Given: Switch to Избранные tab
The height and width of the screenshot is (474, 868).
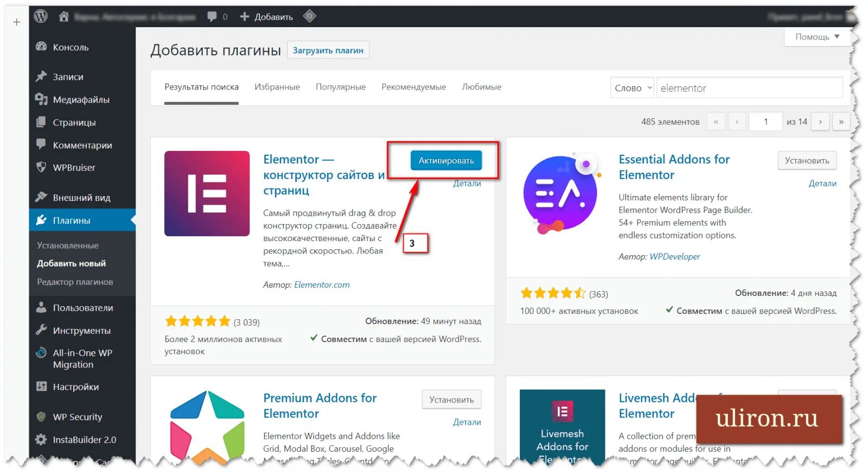Looking at the screenshot, I should pos(277,87).
